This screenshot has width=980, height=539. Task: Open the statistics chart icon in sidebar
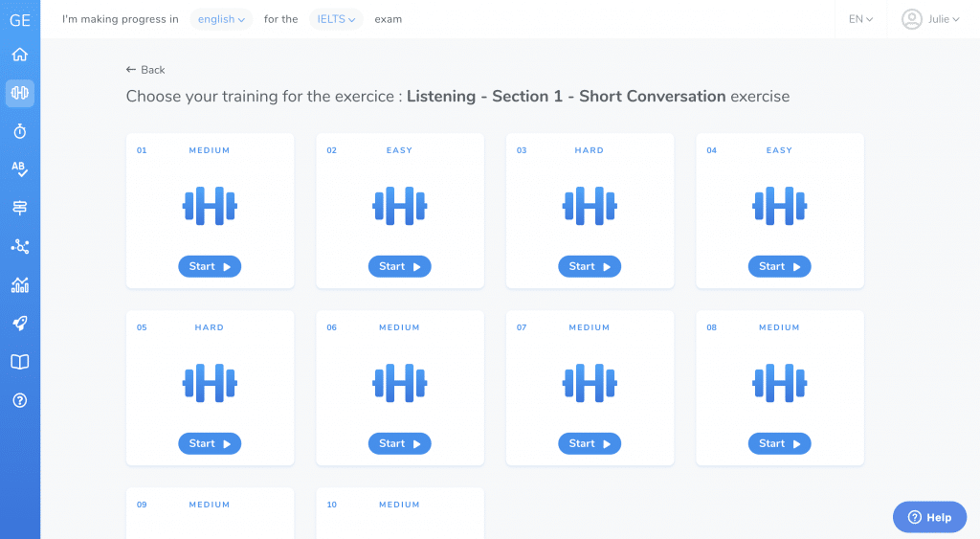click(20, 285)
